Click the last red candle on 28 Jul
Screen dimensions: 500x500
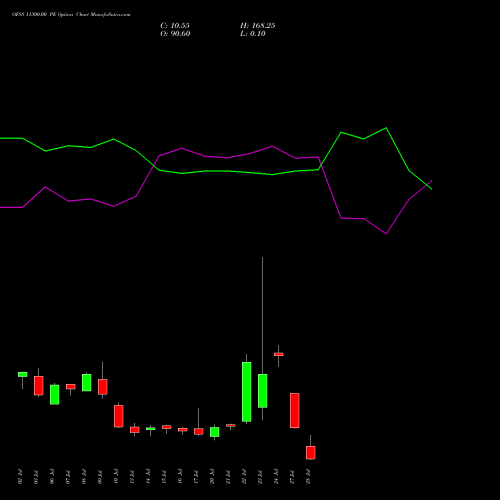[311, 453]
